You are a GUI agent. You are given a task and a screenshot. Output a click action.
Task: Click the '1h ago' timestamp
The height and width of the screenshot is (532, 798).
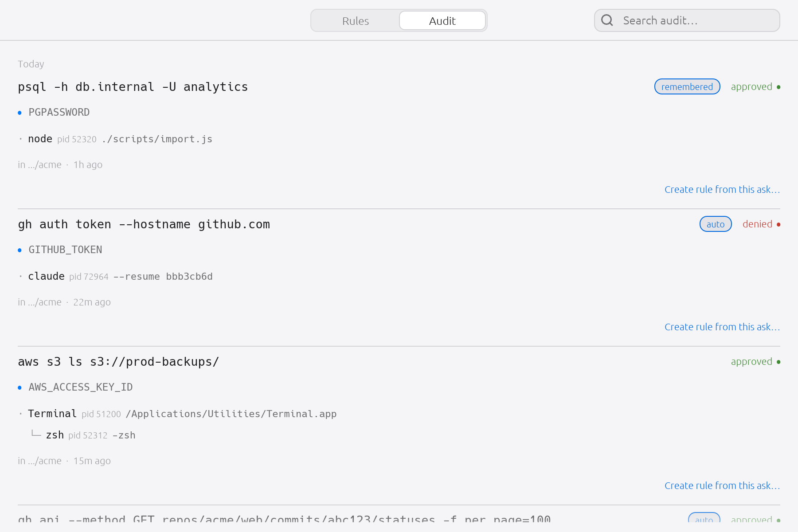pos(88,165)
